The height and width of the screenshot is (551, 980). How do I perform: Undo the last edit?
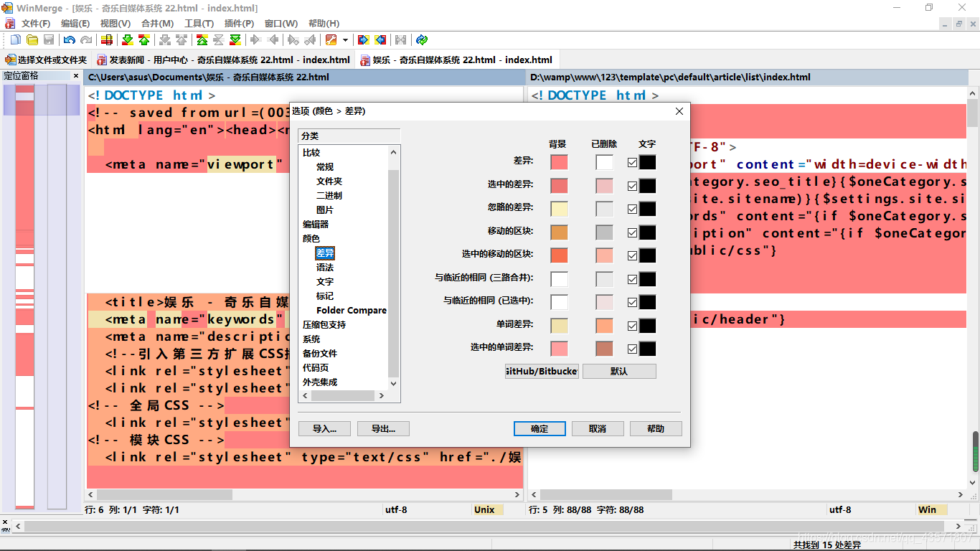point(70,40)
